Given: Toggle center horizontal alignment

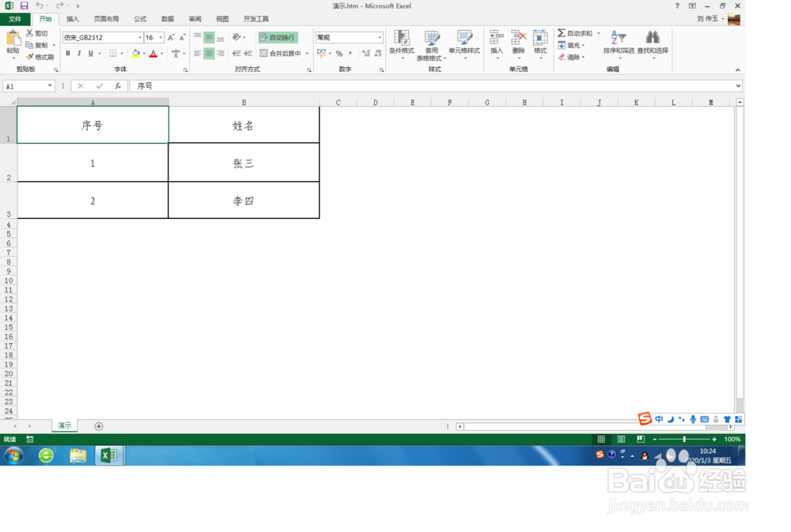Looking at the screenshot, I should click(209, 53).
